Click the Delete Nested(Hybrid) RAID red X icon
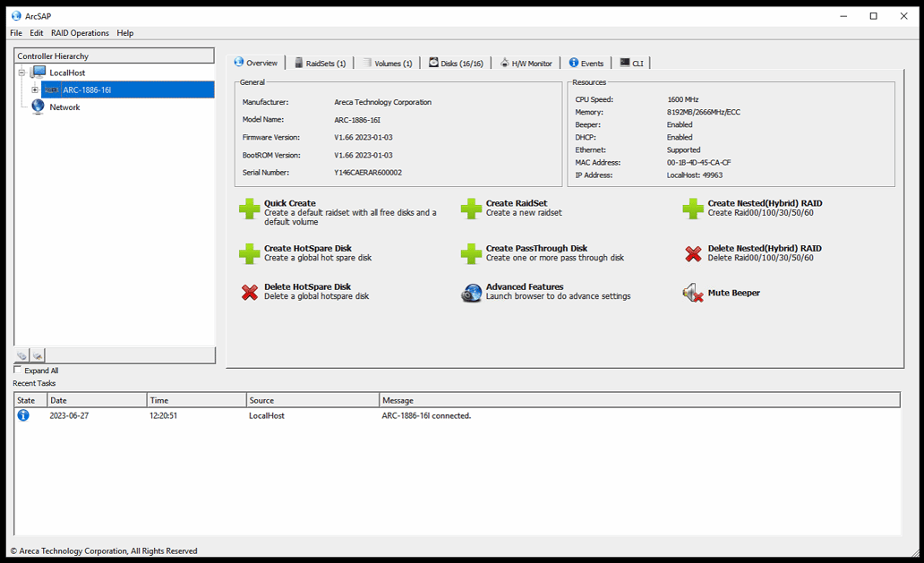The width and height of the screenshot is (924, 563). coord(693,253)
